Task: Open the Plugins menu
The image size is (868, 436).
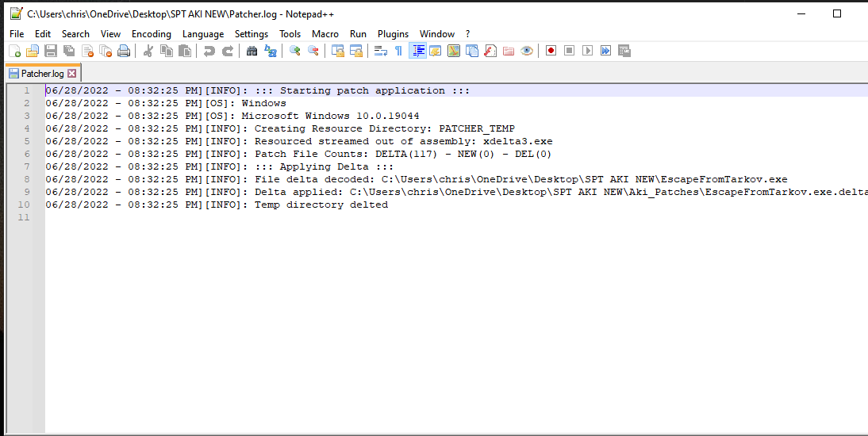Action: click(393, 34)
